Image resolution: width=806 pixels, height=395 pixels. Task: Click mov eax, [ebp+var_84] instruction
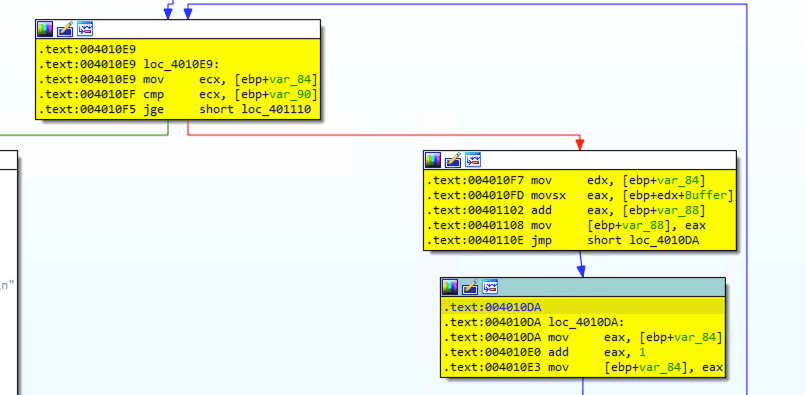[583, 337]
